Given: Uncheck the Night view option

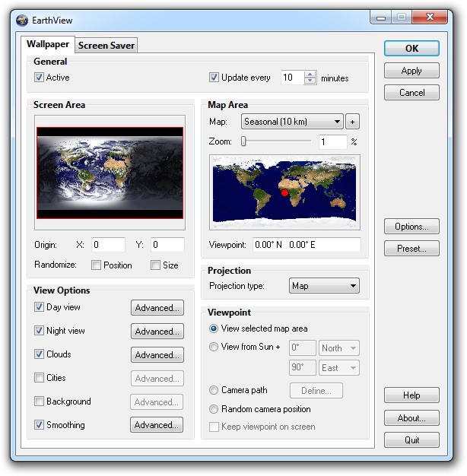Looking at the screenshot, I should [x=39, y=330].
